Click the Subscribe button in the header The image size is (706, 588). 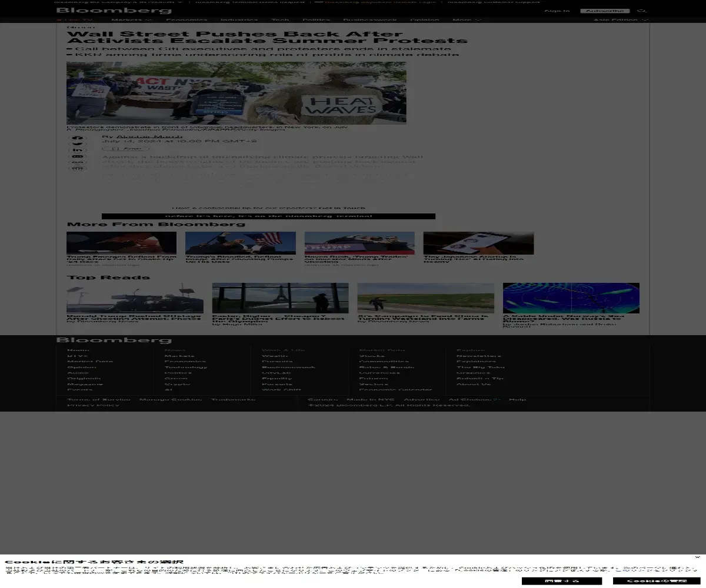click(605, 11)
